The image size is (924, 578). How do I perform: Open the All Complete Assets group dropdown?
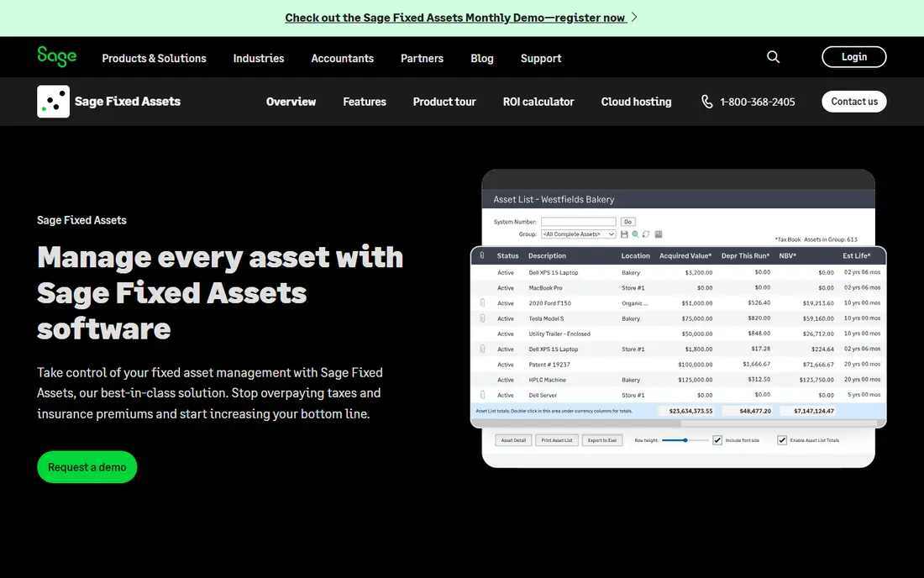tap(579, 234)
